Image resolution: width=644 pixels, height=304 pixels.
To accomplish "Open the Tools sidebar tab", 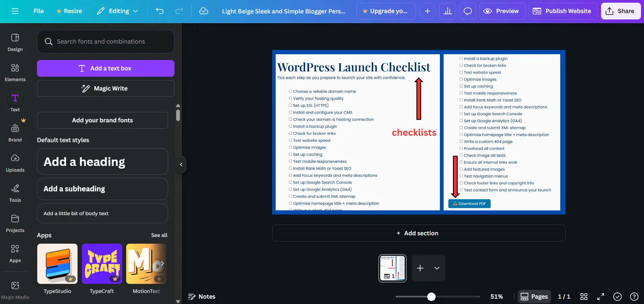I will click(x=15, y=193).
